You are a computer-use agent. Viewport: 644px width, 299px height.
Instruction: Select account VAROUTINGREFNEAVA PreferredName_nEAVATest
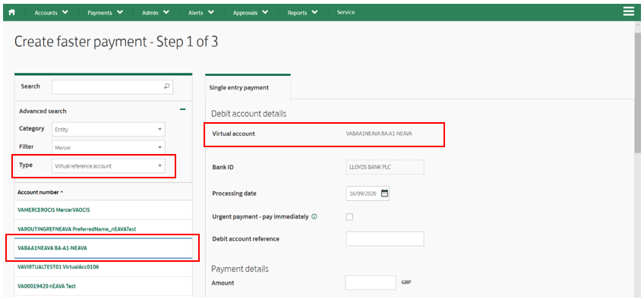pos(103,228)
